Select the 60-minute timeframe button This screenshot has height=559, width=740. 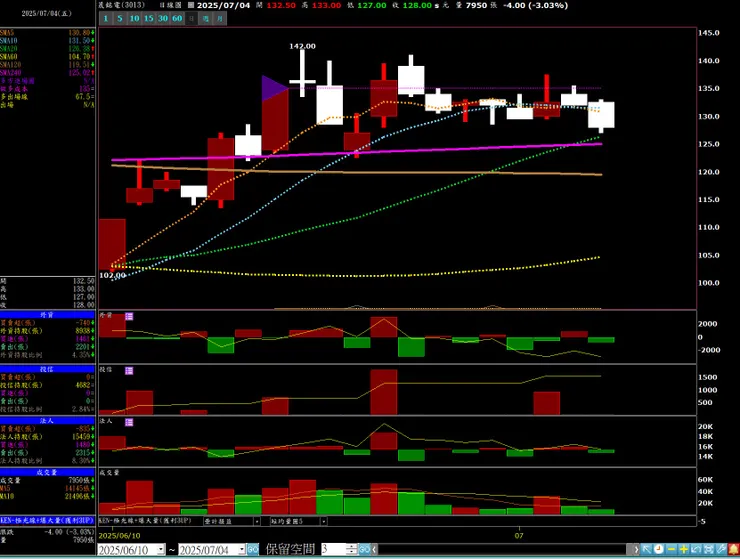click(177, 18)
